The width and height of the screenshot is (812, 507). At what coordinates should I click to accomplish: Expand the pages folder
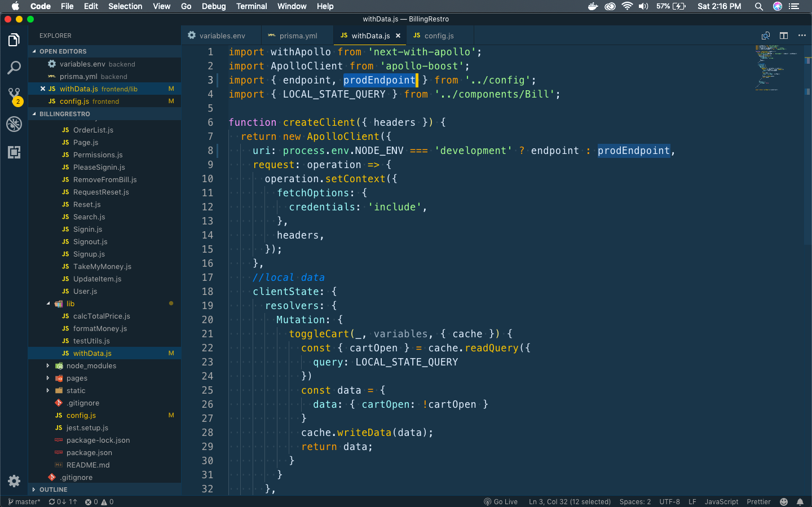point(104,378)
